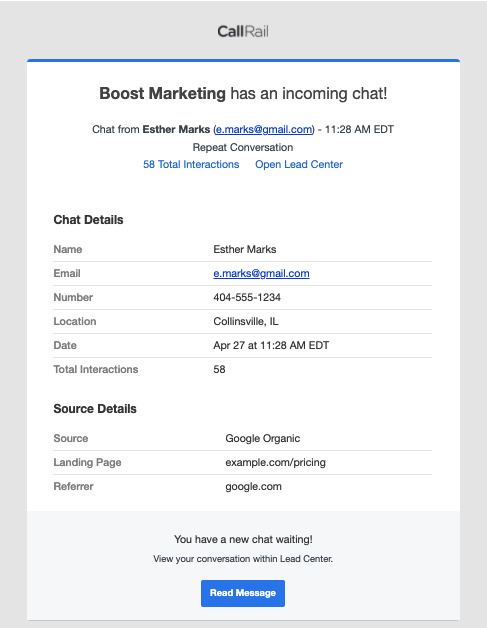Click the Repeat Conversation text

coord(243,147)
